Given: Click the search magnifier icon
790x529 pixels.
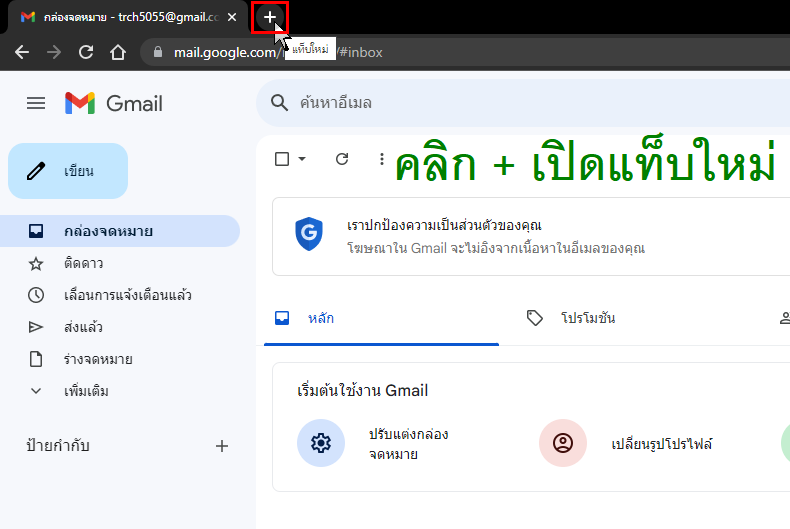Looking at the screenshot, I should 279,103.
